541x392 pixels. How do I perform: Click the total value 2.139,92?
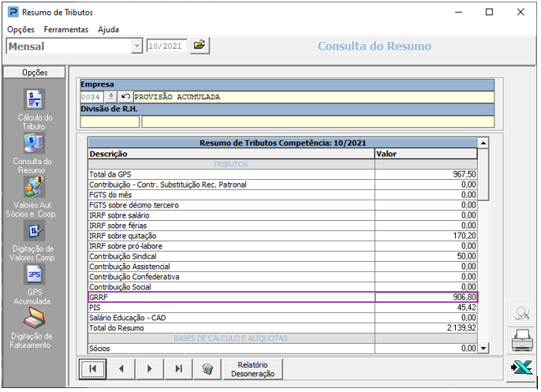[461, 328]
